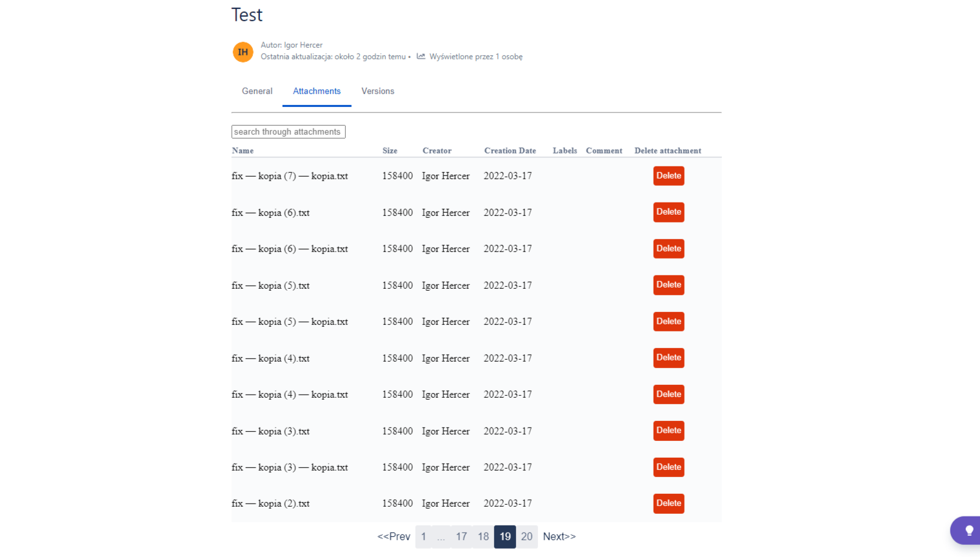The width and height of the screenshot is (980, 557).
Task: Open the Attachments tab
Action: 317,92
